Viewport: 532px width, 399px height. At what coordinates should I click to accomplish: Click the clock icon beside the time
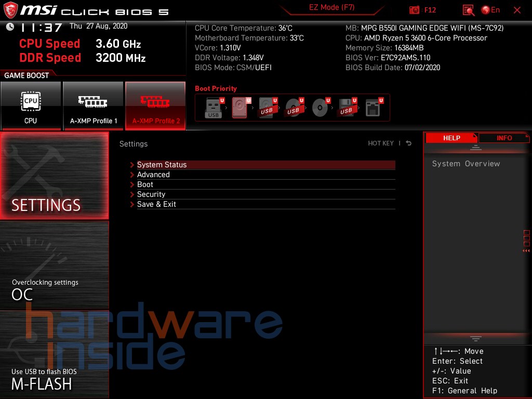[x=10, y=26]
